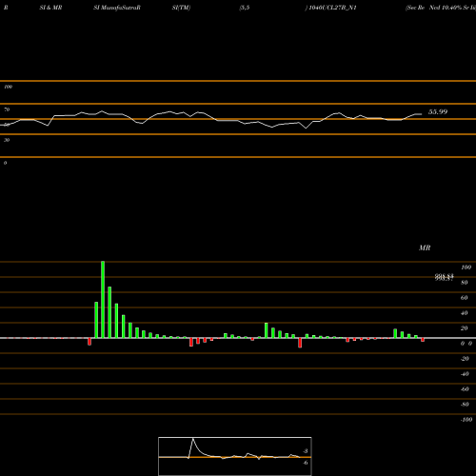Select the SI(TM) header label
This screenshot has height=476, width=476.
181,8
